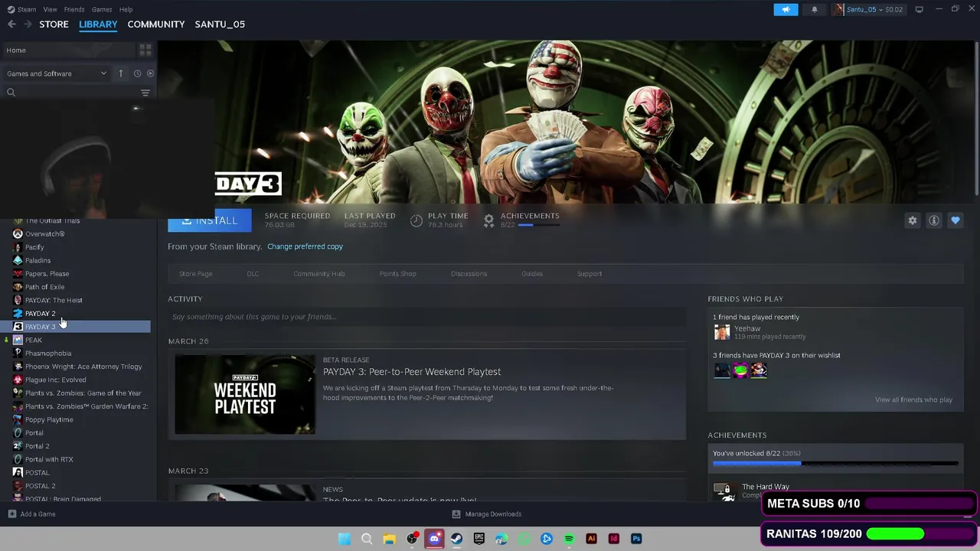The height and width of the screenshot is (551, 980).
Task: Expand the Games and Software dropdown
Action: point(57,73)
